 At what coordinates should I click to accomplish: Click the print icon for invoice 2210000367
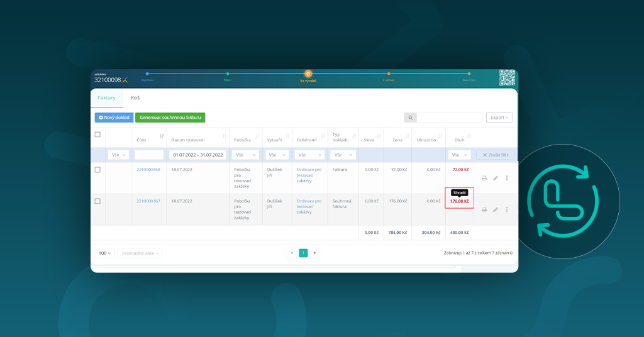click(x=484, y=210)
